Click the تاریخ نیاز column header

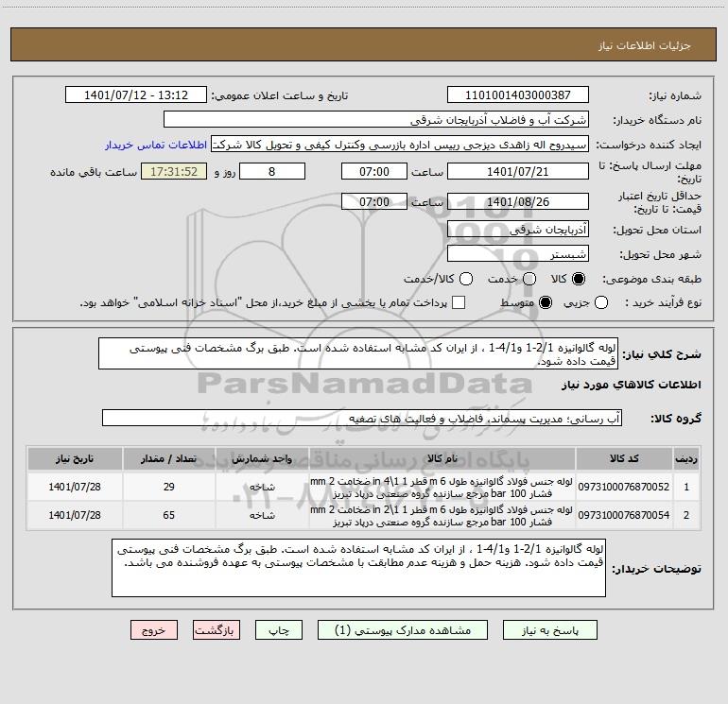point(75,458)
